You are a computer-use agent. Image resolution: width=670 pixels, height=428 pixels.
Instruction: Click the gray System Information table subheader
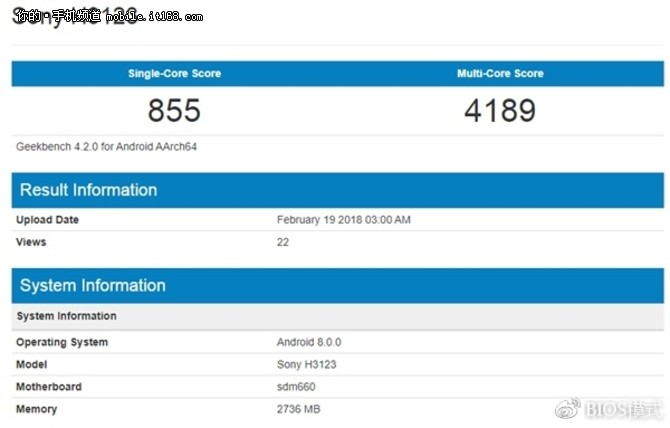tap(338, 316)
